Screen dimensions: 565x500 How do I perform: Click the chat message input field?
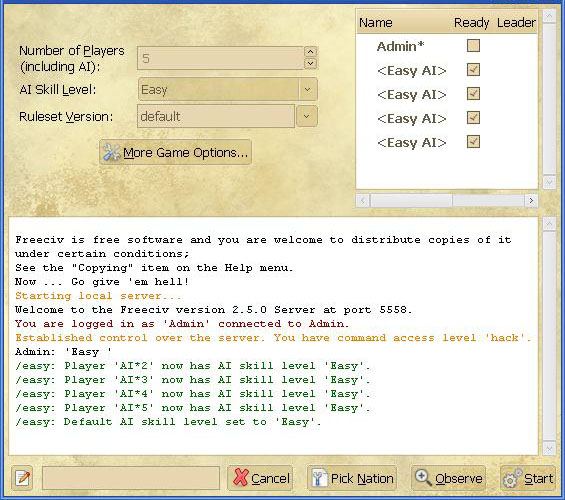(x=131, y=478)
